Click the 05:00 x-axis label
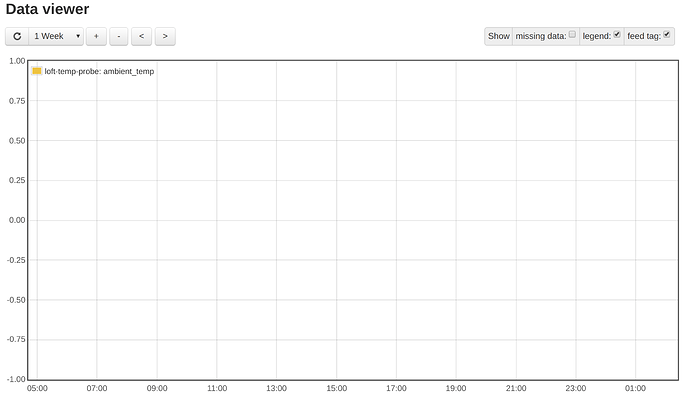 (37, 388)
